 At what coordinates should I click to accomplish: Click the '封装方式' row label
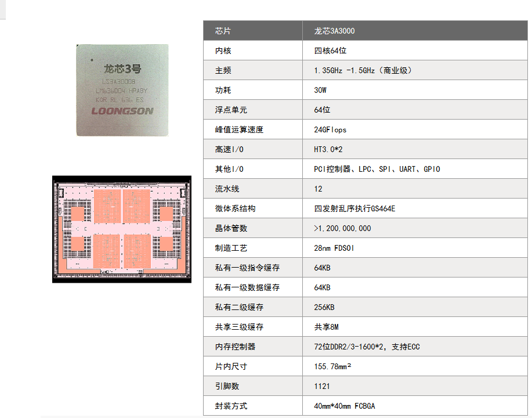[x=231, y=405]
